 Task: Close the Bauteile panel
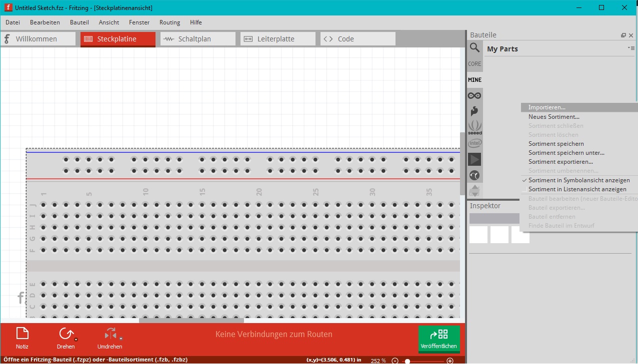coord(631,35)
